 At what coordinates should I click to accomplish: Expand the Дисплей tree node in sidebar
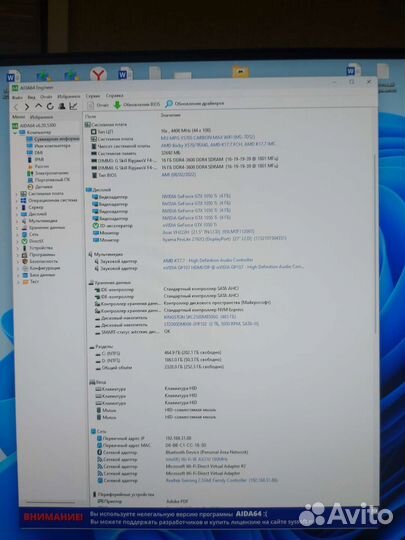coord(17,214)
